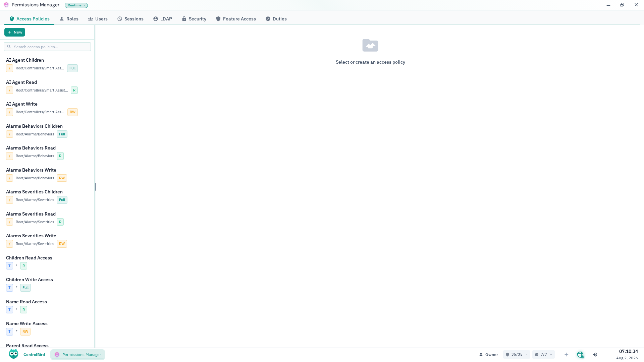Click the Permissions Manager shield icon in title bar

(x=6, y=5)
